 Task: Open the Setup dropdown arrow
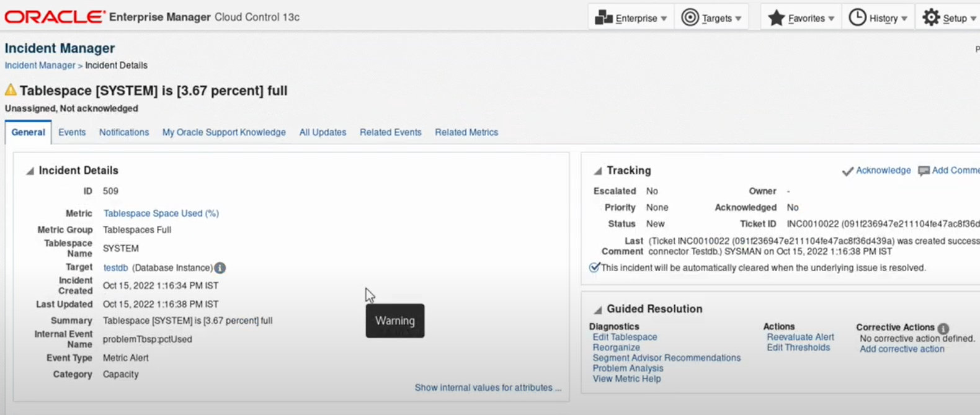pyautogui.click(x=973, y=19)
